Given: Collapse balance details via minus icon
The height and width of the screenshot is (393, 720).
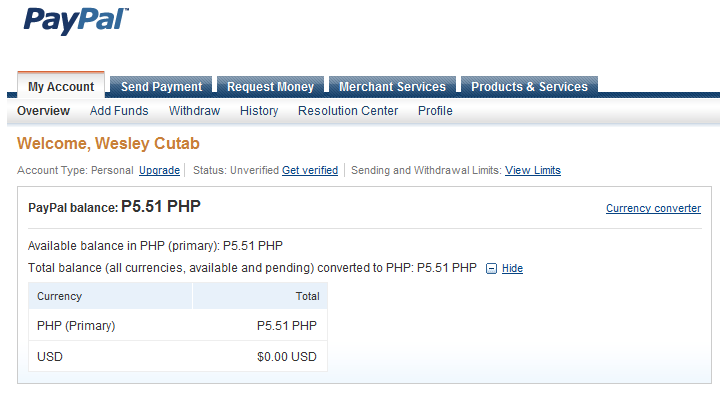Looking at the screenshot, I should click(491, 269).
